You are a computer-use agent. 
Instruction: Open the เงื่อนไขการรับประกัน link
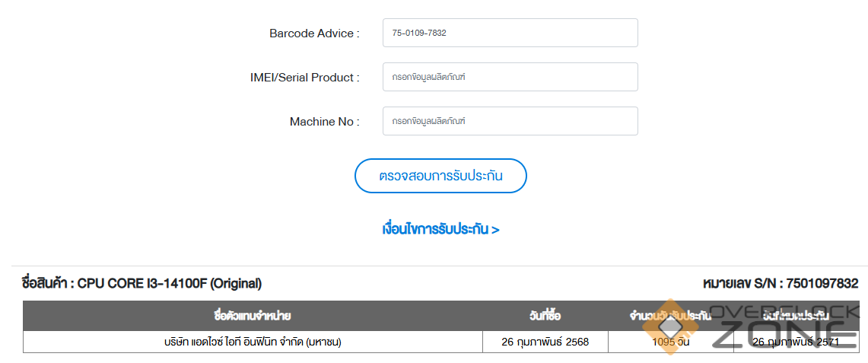(440, 229)
